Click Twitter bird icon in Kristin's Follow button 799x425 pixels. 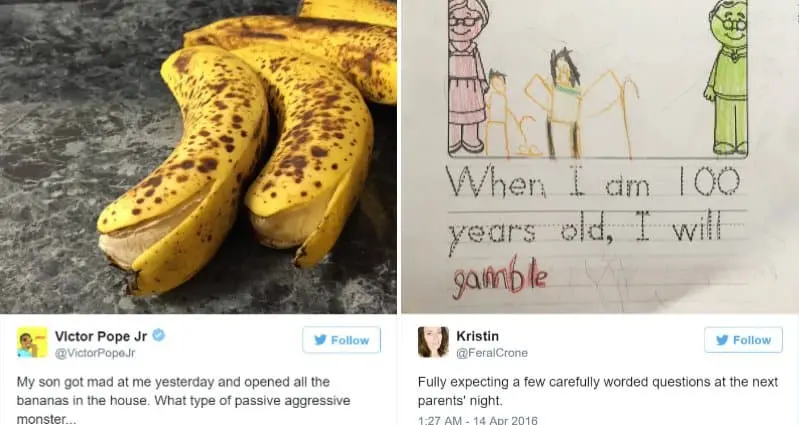coord(722,340)
